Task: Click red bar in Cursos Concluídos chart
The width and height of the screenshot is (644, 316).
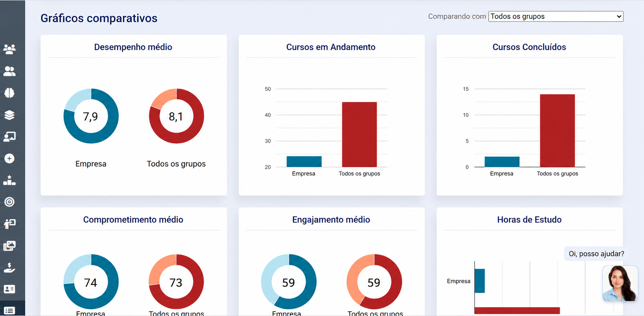Action: coord(557,131)
